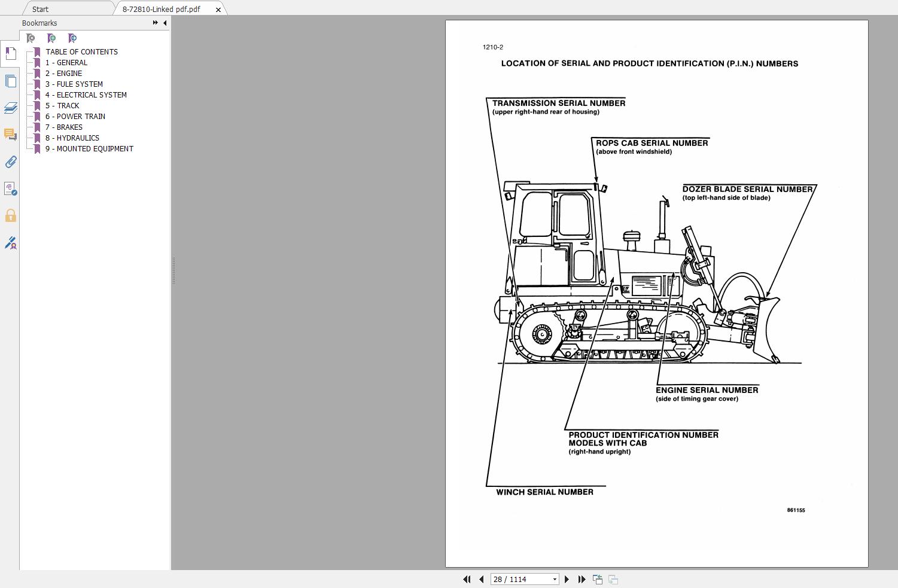Click the Previous View icon
Image resolution: width=898 pixels, height=588 pixels.
pos(597,579)
